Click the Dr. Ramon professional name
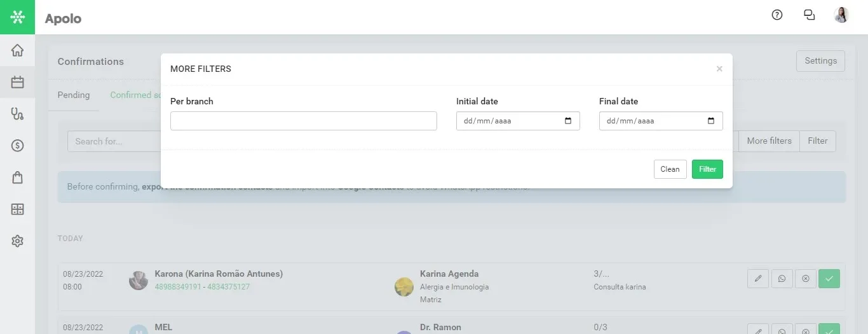This screenshot has height=334, width=868. point(440,327)
